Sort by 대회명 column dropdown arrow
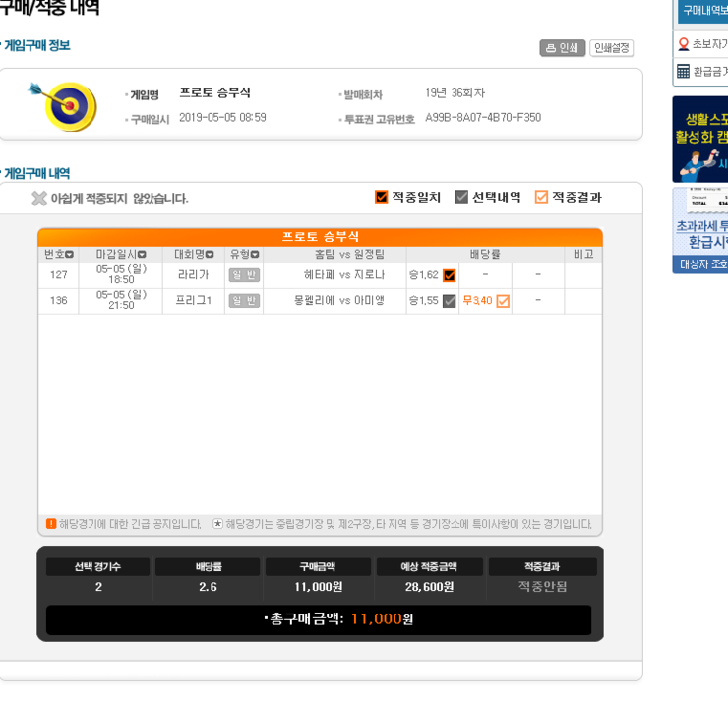The width and height of the screenshot is (728, 702). pos(210,255)
